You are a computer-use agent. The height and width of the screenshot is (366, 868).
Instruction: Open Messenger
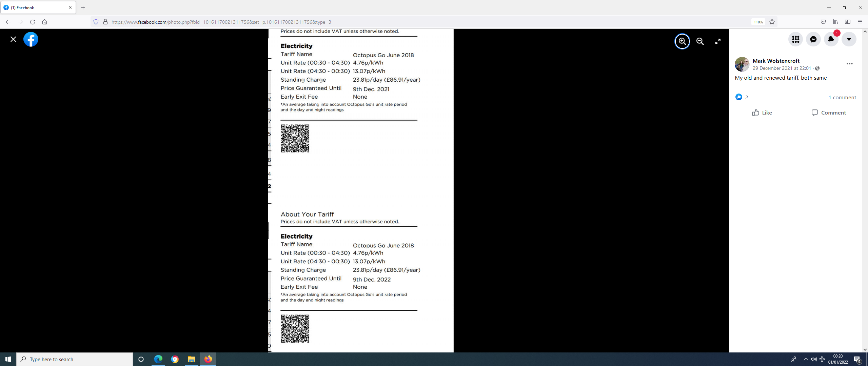(813, 39)
